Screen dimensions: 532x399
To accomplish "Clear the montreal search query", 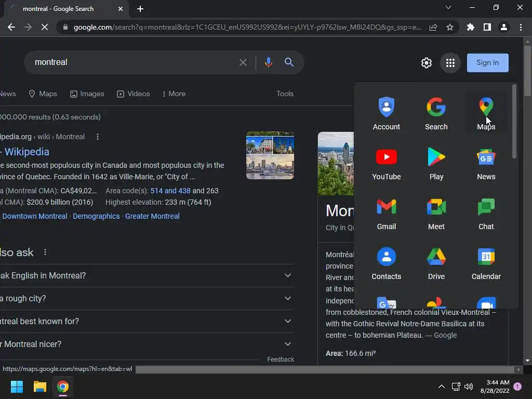I will tap(243, 62).
